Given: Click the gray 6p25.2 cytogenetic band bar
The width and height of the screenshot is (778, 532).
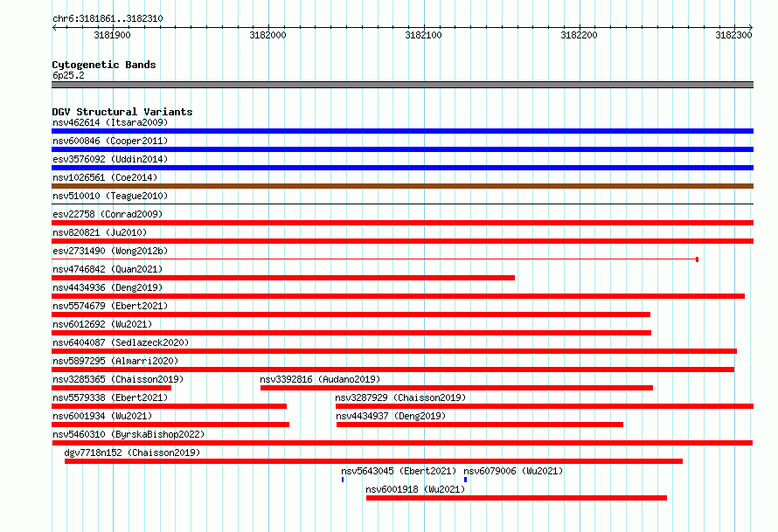Looking at the screenshot, I should tap(402, 85).
